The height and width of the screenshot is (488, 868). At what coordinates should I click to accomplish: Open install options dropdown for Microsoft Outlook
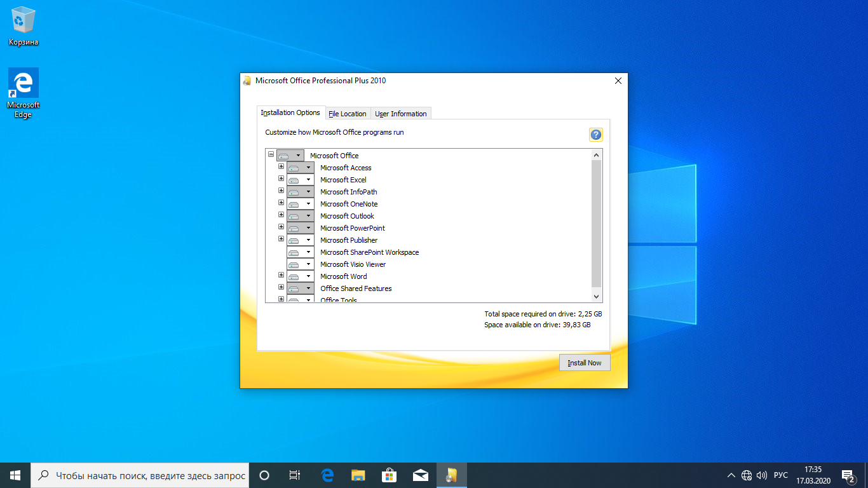tap(301, 216)
